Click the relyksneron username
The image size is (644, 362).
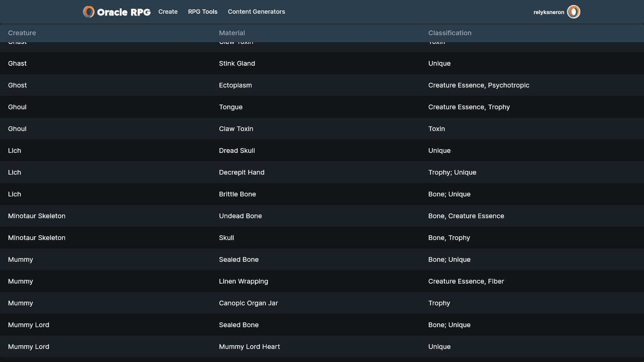pos(549,12)
